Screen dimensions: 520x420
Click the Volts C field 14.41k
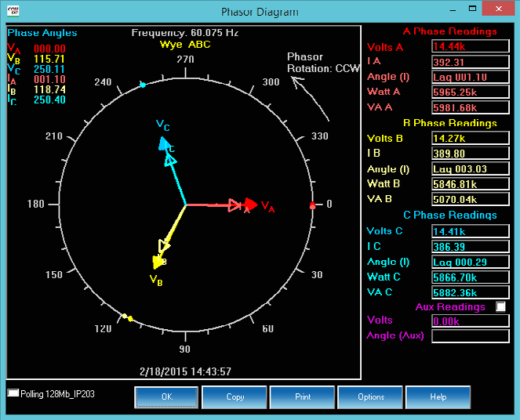click(x=471, y=231)
